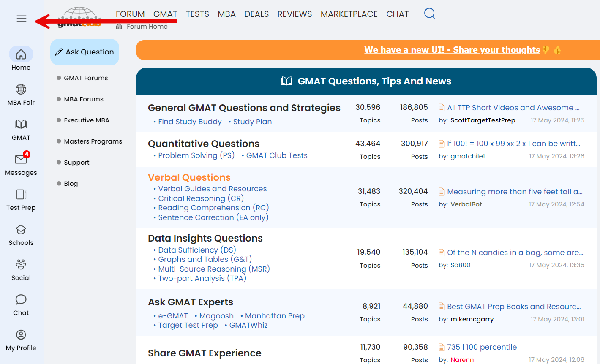
Task: Open the GMAT book icon in sidebar
Action: coord(21,125)
